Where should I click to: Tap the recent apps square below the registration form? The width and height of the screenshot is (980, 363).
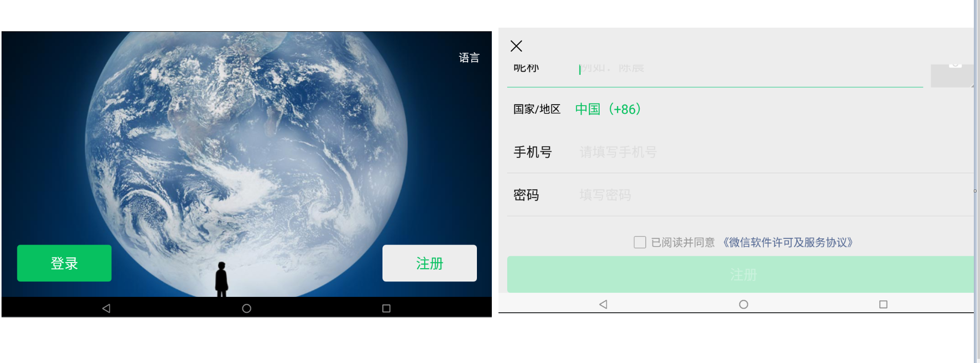pyautogui.click(x=883, y=304)
